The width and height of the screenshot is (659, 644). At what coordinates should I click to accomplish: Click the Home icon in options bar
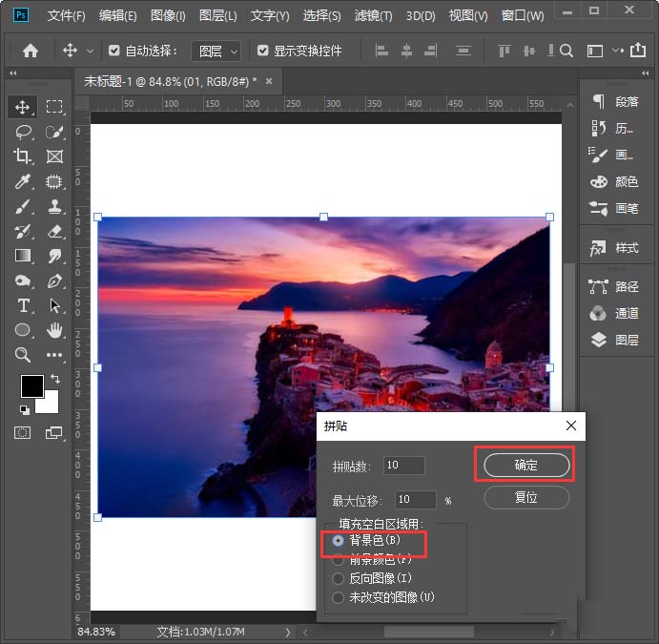31,51
